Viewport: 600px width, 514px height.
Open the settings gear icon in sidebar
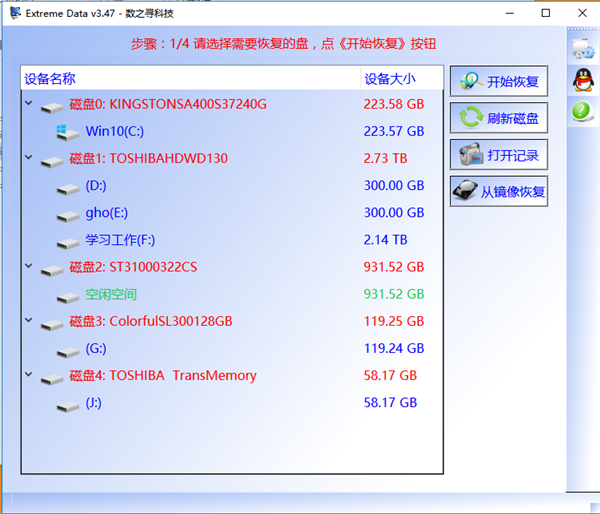[582, 49]
